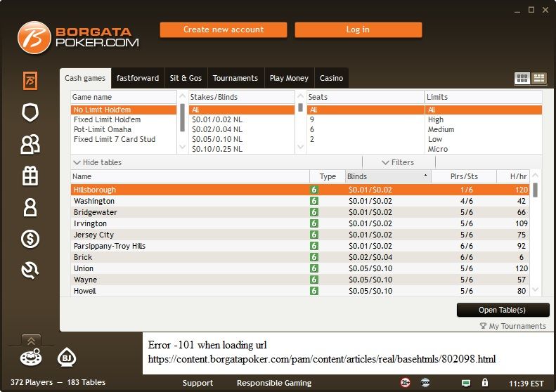Select Pot-Limit Omaha game

(124, 130)
